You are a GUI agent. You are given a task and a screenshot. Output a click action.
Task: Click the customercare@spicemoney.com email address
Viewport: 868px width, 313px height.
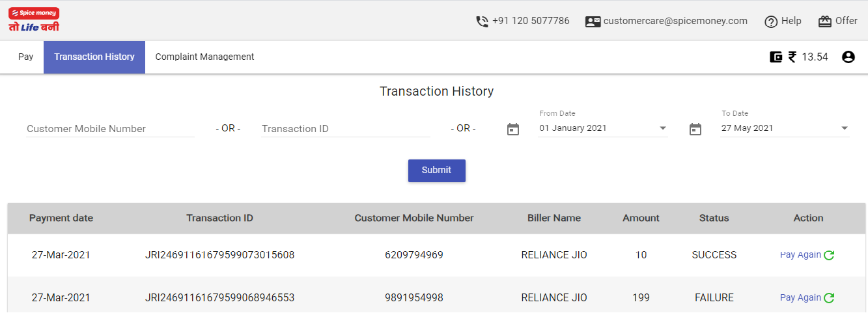tap(675, 21)
